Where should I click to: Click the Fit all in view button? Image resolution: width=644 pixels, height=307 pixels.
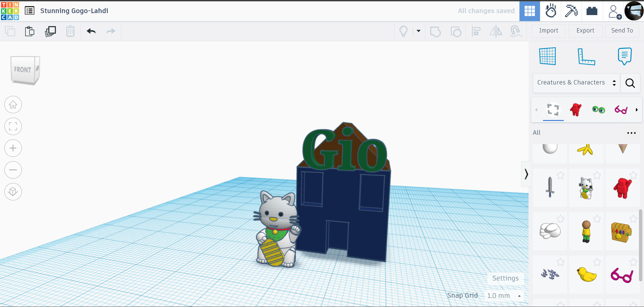(13, 126)
